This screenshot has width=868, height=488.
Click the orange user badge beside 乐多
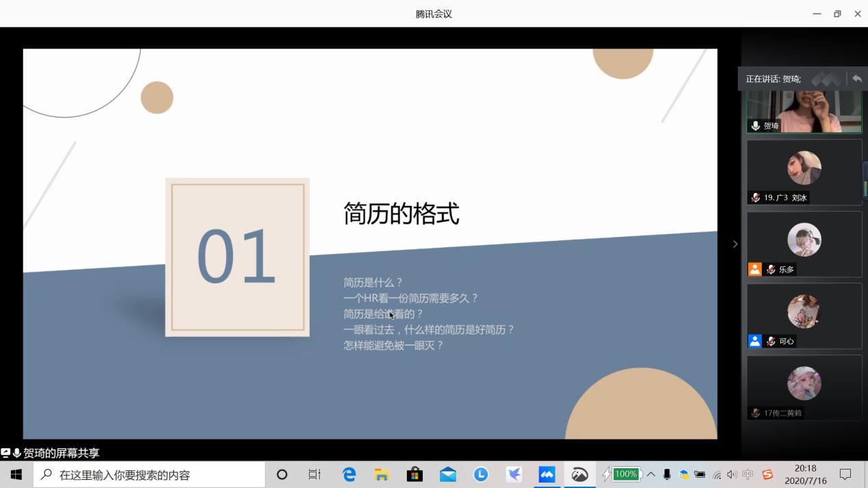point(754,270)
